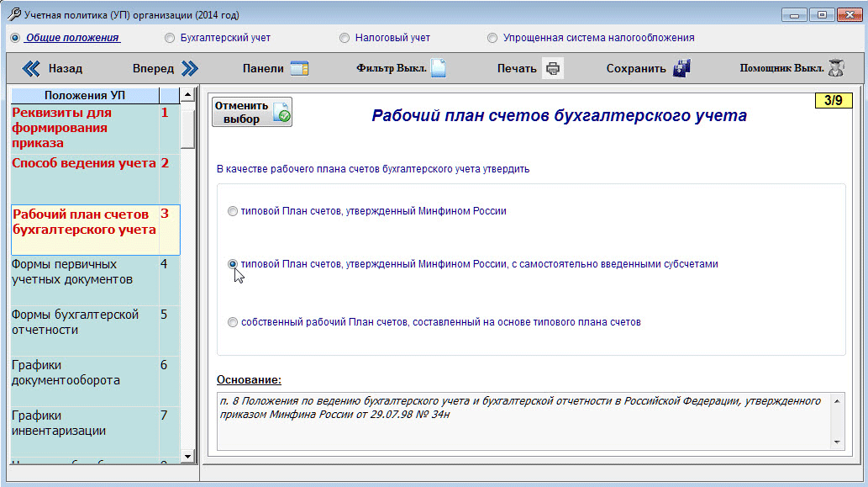Image resolution: width=868 pixels, height=487 pixels.
Task: Select Рабочий план счетов бухгалтерского учета item
Action: click(95, 230)
